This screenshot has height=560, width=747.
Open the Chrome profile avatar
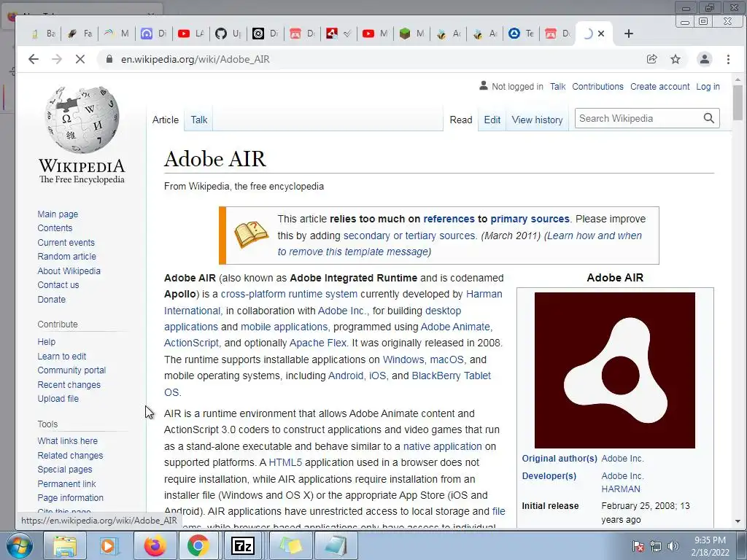tap(704, 59)
